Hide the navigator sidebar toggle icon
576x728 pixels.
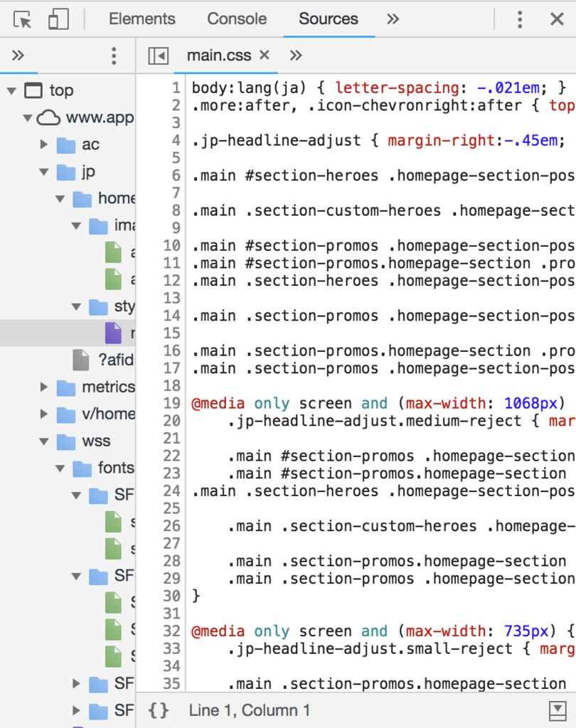pyautogui.click(x=159, y=56)
